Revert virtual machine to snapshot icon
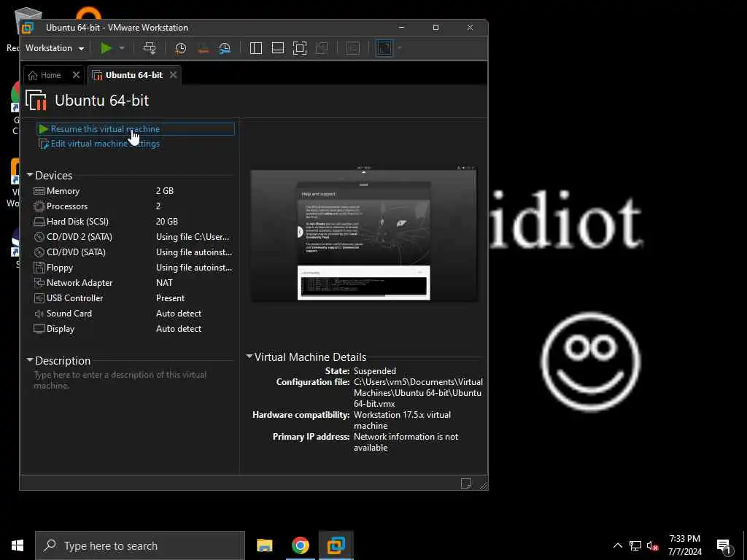 (203, 48)
